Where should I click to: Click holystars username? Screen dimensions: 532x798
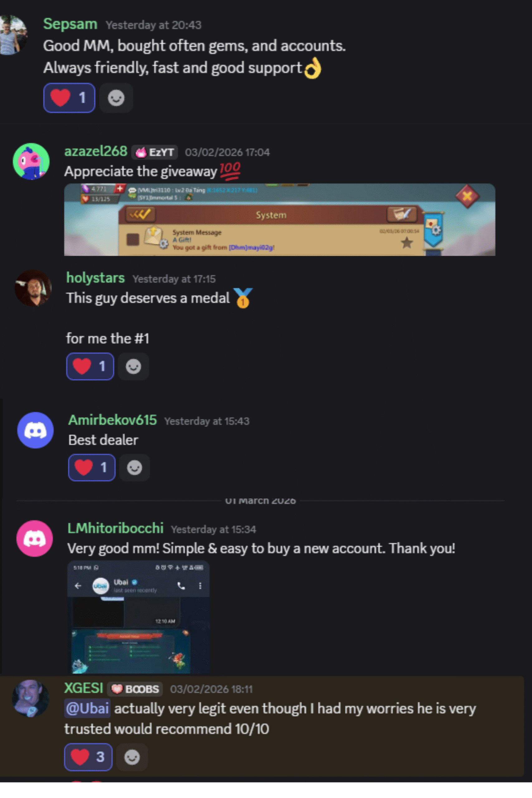coord(95,278)
